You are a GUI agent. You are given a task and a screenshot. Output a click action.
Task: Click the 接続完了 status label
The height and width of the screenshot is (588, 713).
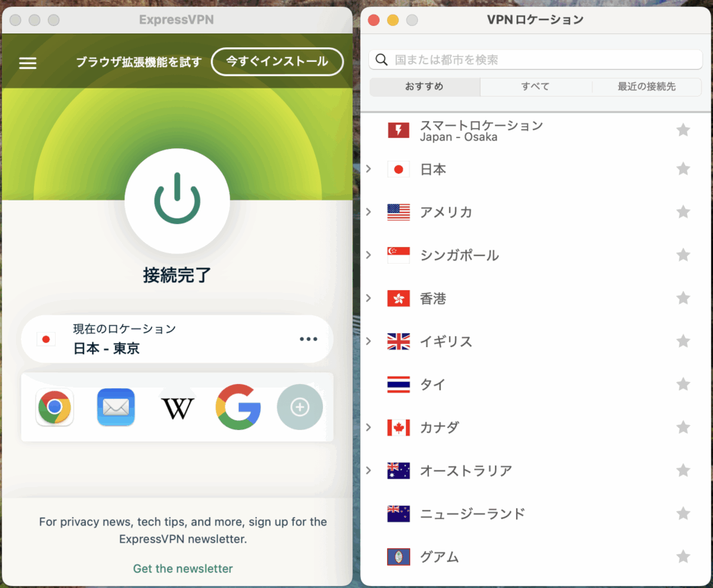click(x=177, y=275)
